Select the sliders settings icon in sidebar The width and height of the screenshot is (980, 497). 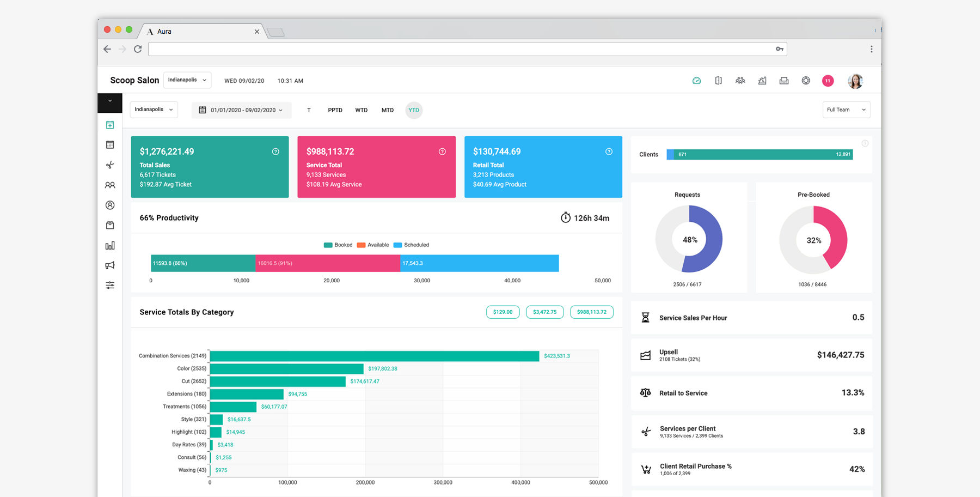coord(110,285)
